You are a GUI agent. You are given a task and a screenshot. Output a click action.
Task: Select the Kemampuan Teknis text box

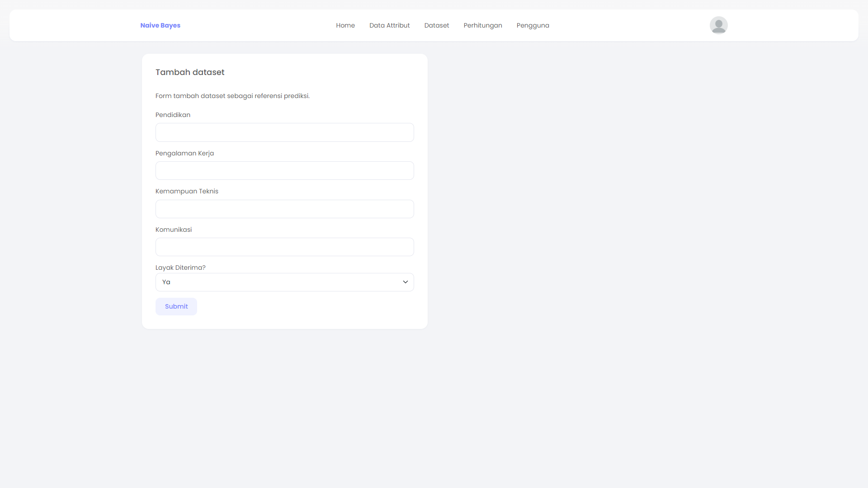[285, 209]
